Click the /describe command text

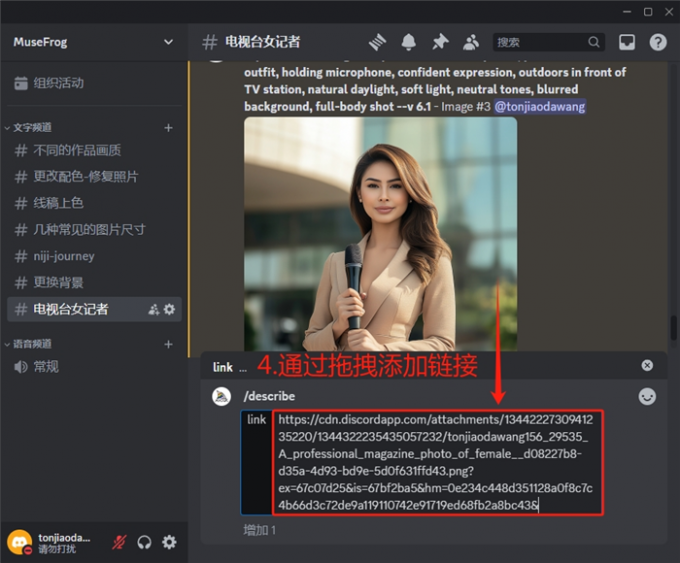(x=269, y=396)
